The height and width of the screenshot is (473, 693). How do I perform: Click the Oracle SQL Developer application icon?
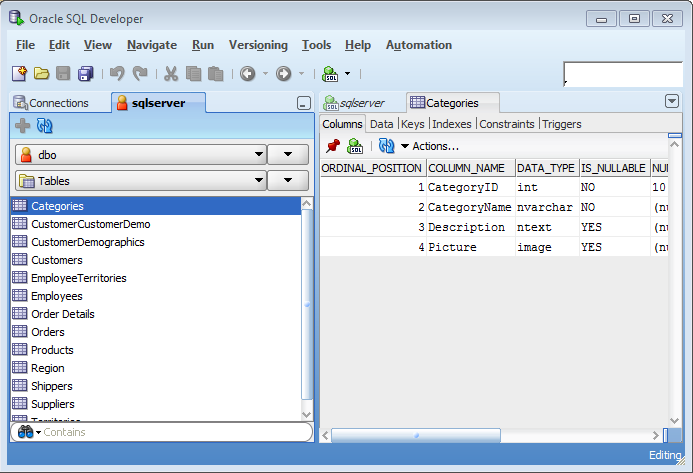click(x=16, y=18)
